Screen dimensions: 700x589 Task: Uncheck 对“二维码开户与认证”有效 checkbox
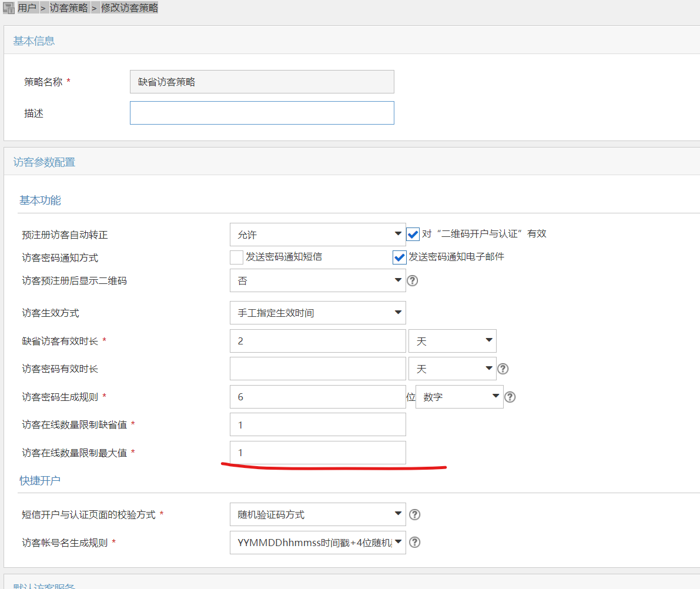click(x=413, y=234)
